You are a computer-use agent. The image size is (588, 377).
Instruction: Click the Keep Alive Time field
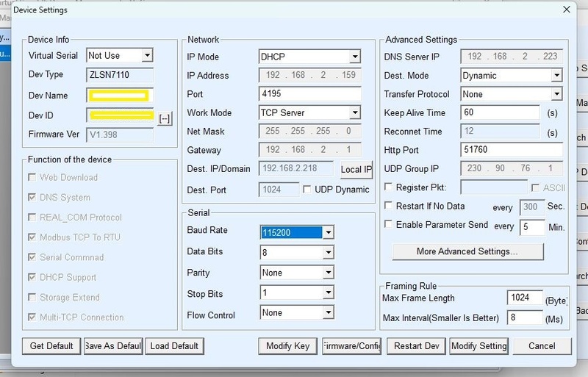coord(500,112)
